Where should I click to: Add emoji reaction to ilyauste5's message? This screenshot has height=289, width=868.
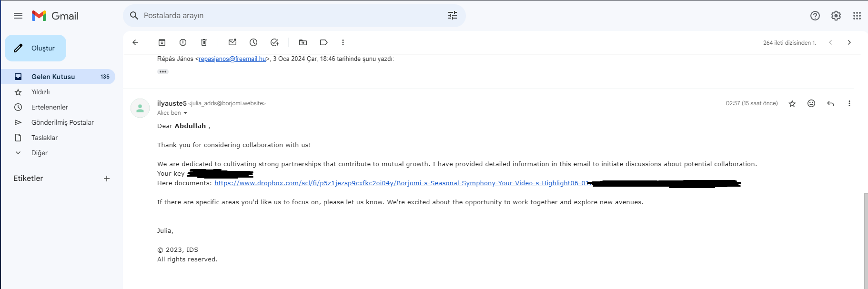811,103
